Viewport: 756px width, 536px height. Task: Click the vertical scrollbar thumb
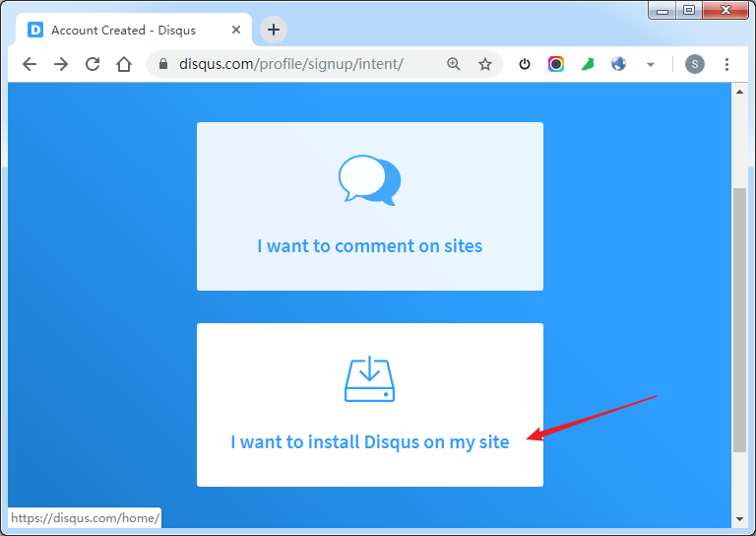[739, 320]
